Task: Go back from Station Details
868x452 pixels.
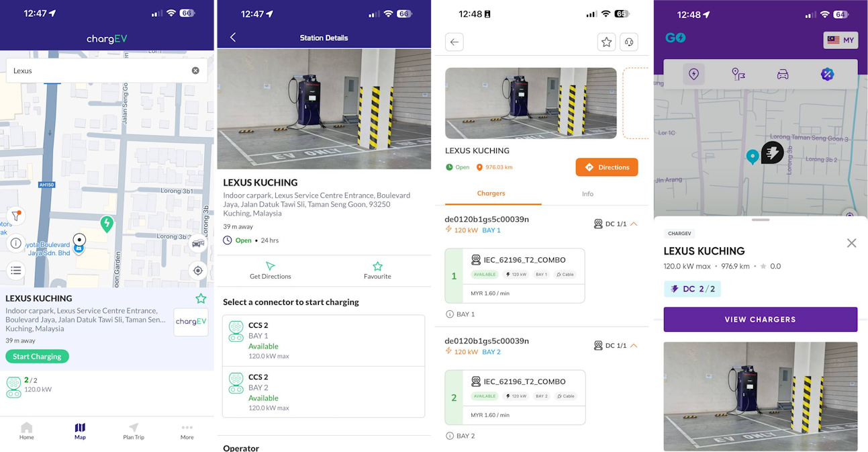Action: [233, 38]
